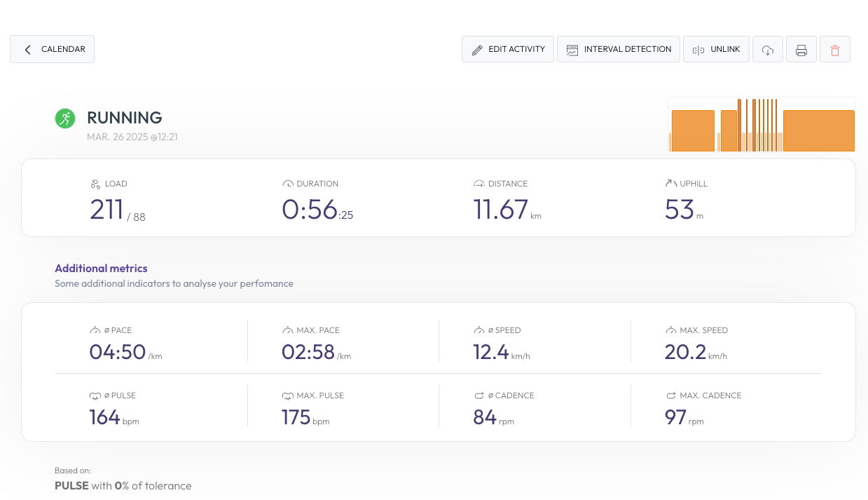Click the Max. Pace gauge icon

point(287,330)
